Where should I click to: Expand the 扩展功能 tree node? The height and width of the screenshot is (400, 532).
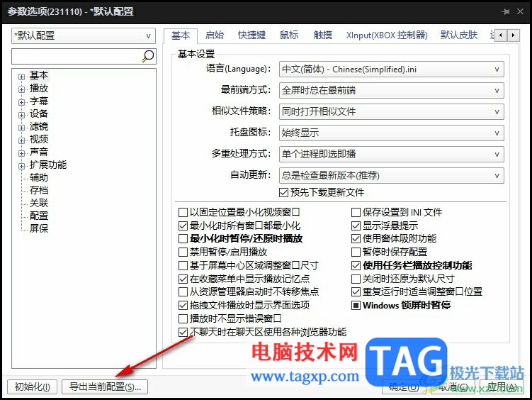click(x=22, y=166)
